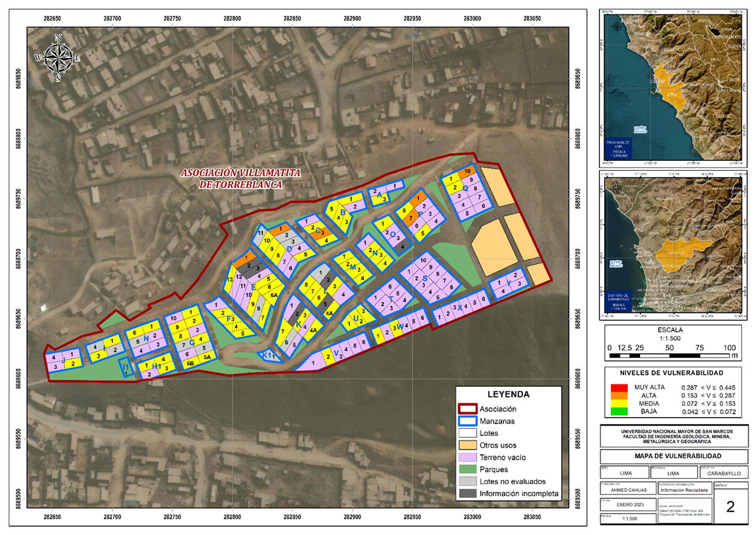
Task: Click block V label on the map
Action: click(336, 353)
